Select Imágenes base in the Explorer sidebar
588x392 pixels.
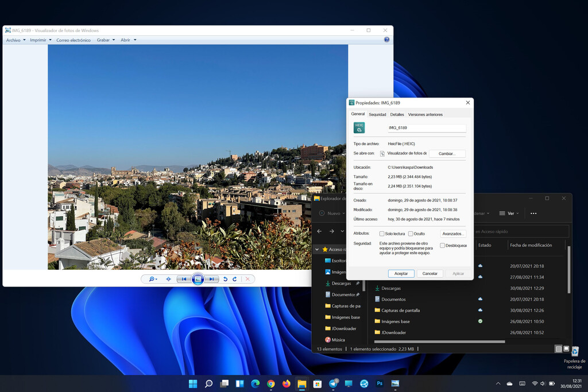[342, 317]
